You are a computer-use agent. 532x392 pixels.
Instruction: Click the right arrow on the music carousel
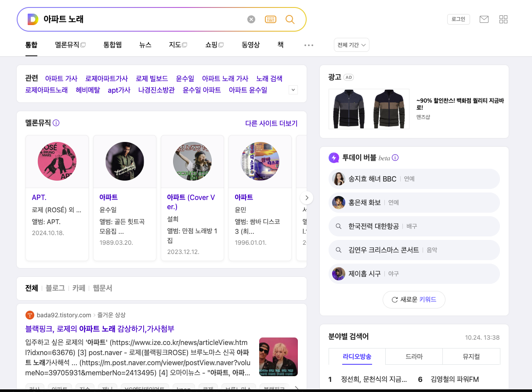pyautogui.click(x=306, y=198)
